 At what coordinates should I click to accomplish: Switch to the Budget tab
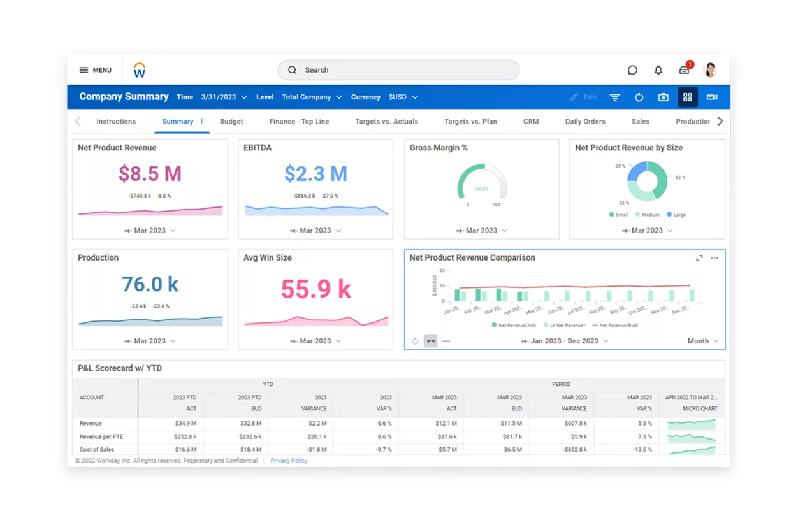point(231,121)
